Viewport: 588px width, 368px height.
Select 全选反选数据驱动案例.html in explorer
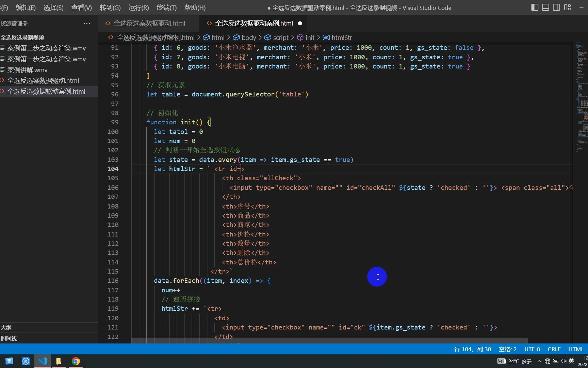pyautogui.click(x=49, y=91)
